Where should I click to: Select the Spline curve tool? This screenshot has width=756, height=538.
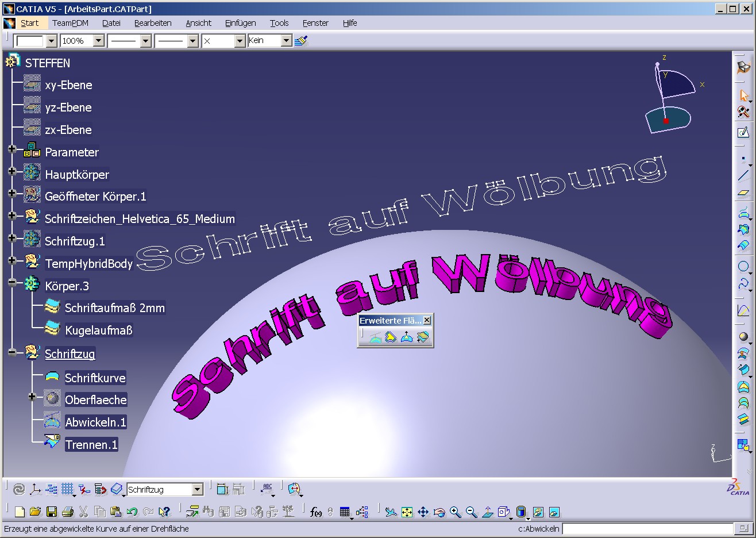[x=743, y=283]
